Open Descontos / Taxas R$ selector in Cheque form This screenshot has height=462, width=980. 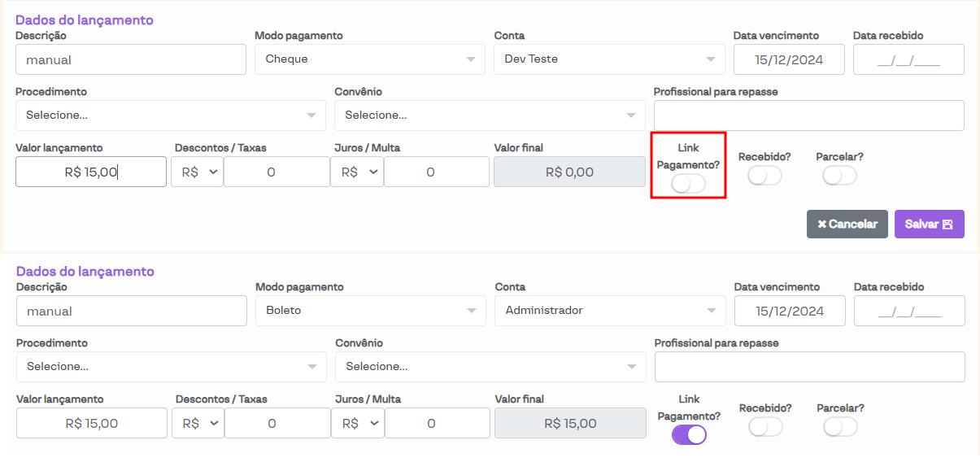(x=198, y=172)
